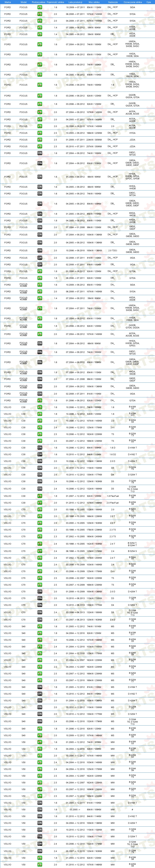Click the HYDA engine code cell
The image size is (155, 868).
132,133
